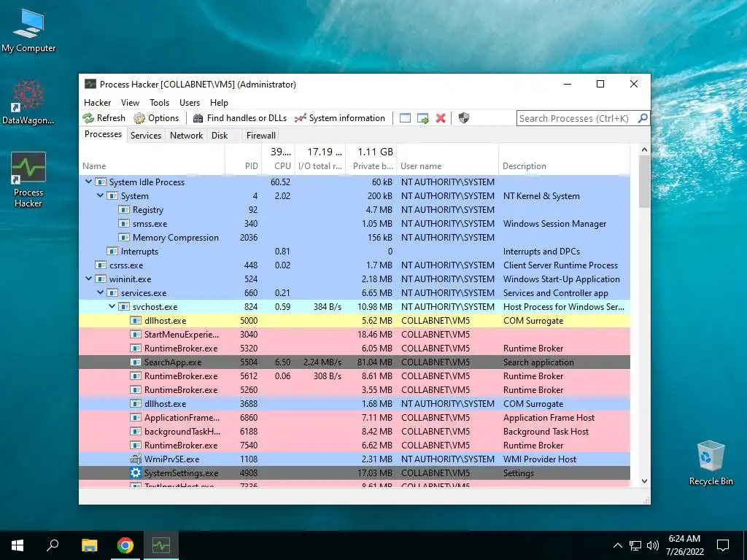Open the Hacker menu

(97, 103)
